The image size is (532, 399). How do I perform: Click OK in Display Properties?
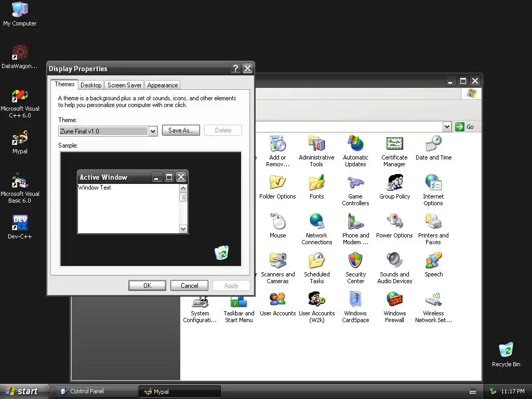[147, 286]
